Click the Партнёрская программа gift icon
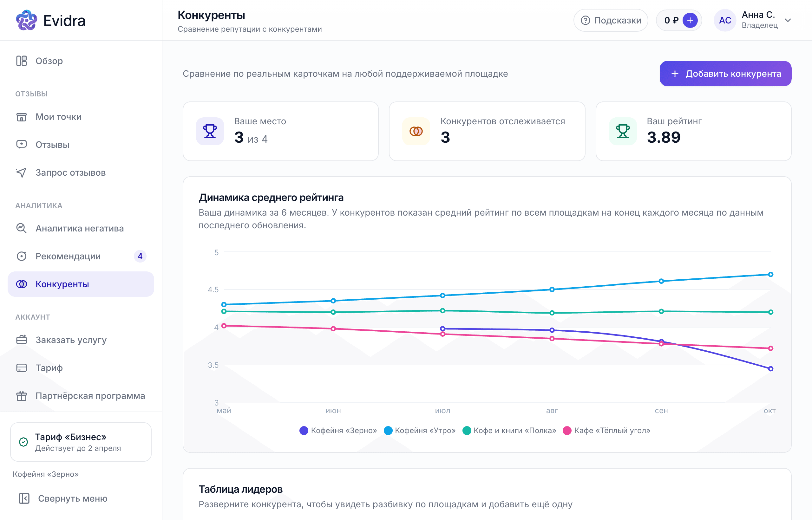Image resolution: width=812 pixels, height=520 pixels. pos(22,396)
